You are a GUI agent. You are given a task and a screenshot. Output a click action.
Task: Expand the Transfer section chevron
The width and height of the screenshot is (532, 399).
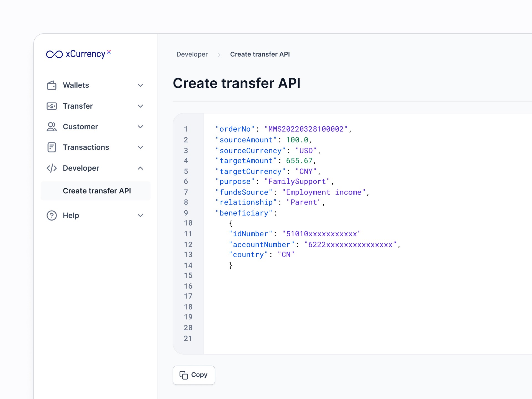(x=140, y=106)
